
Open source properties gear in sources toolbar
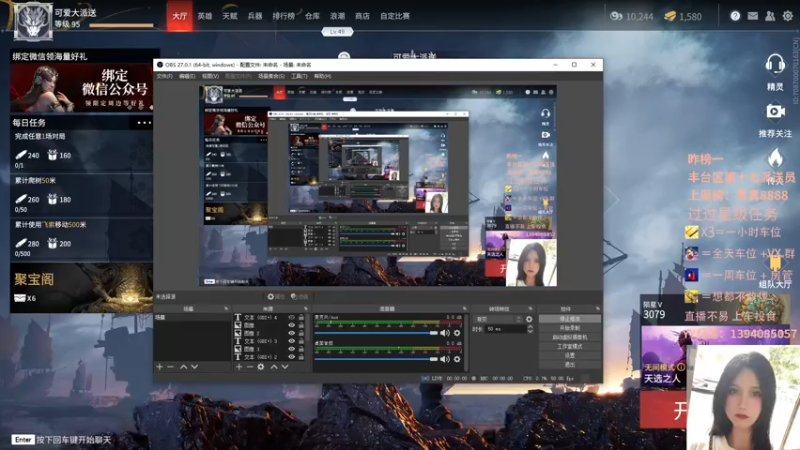[x=261, y=367]
